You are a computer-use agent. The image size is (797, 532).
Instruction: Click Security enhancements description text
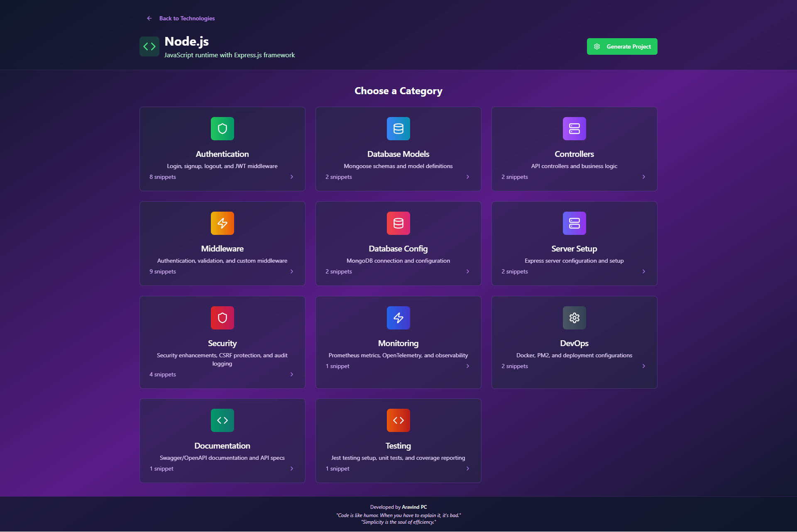(x=222, y=359)
